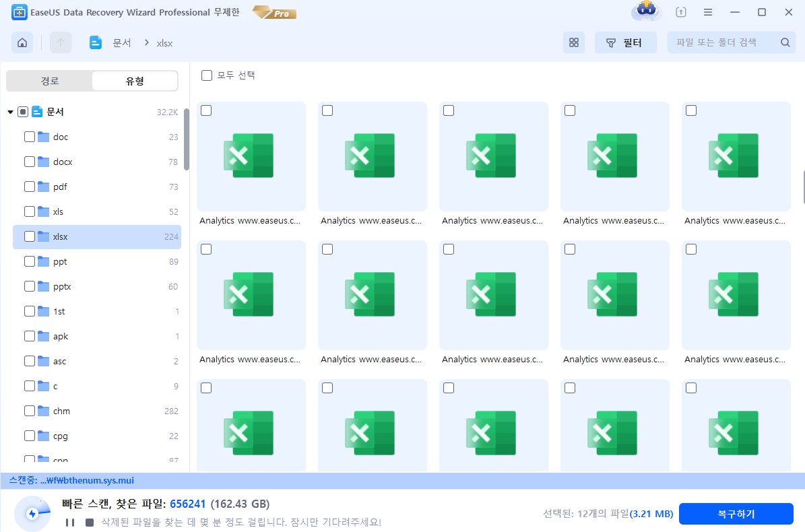Click the pptx folder icon
This screenshot has height=532, width=805.
click(x=44, y=286)
